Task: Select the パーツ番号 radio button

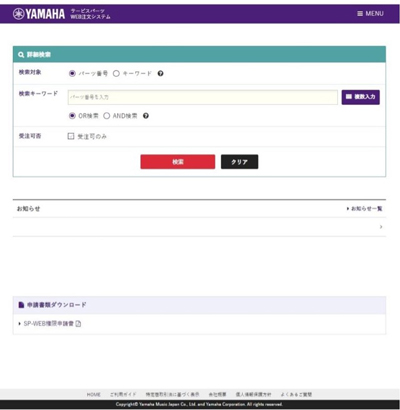Action: pos(72,73)
